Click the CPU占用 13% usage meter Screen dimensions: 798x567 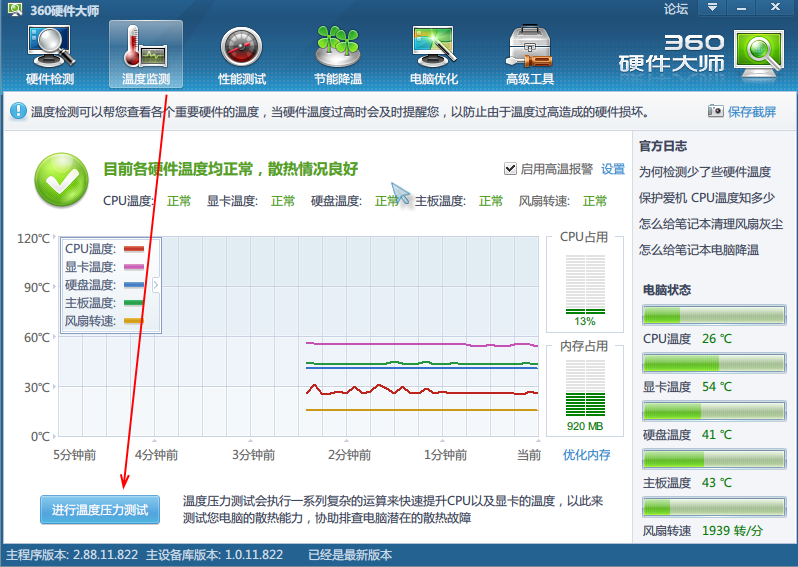(x=585, y=285)
